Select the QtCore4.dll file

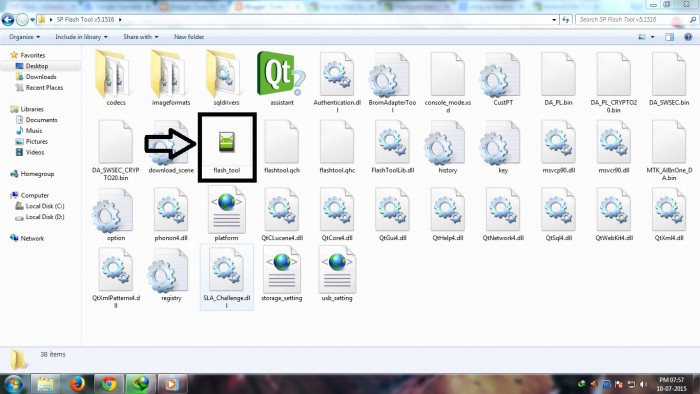click(337, 215)
